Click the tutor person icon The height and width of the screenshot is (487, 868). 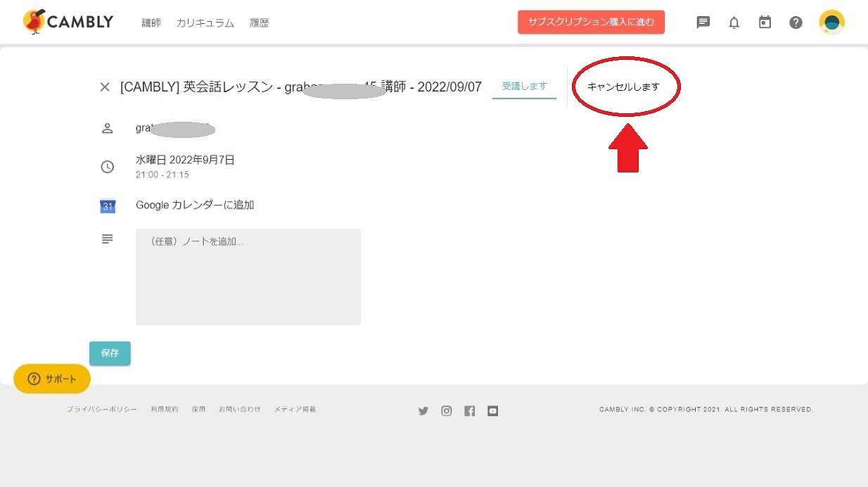click(107, 128)
